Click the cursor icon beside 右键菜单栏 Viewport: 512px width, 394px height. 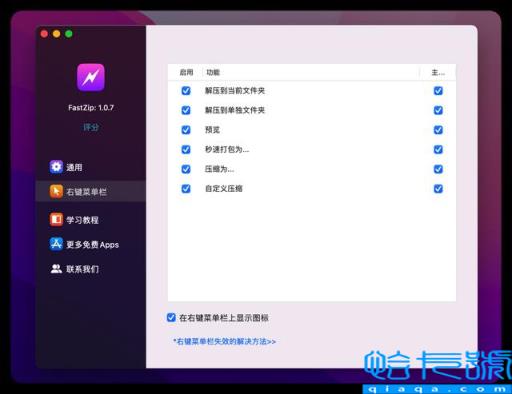coord(56,191)
